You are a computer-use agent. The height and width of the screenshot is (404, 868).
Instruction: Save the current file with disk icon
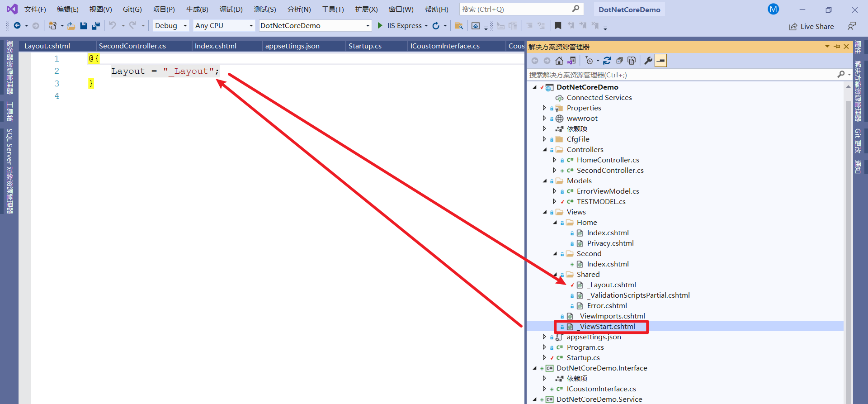[83, 26]
